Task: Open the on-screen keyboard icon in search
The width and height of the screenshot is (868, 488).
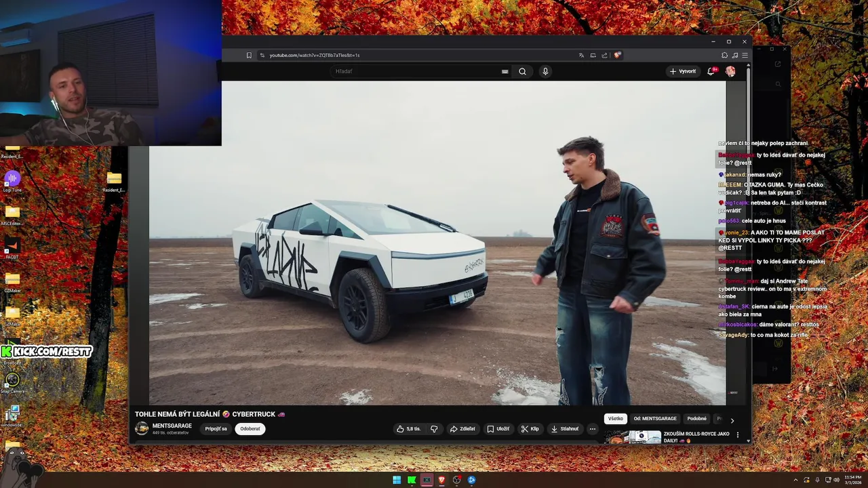Action: pos(505,71)
